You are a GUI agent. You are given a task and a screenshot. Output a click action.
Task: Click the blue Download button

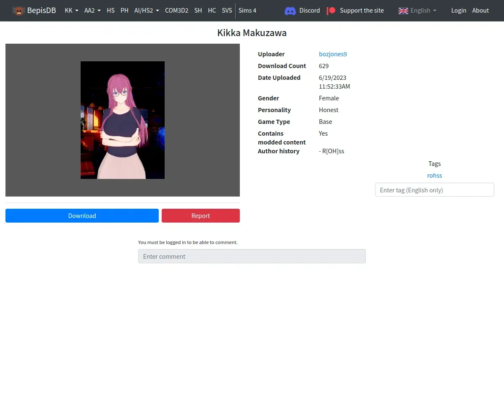[82, 215]
